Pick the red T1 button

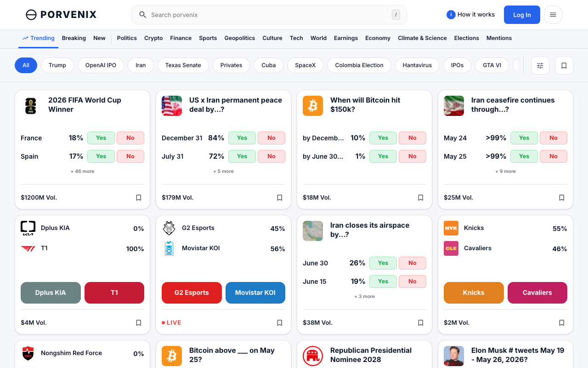coord(114,293)
